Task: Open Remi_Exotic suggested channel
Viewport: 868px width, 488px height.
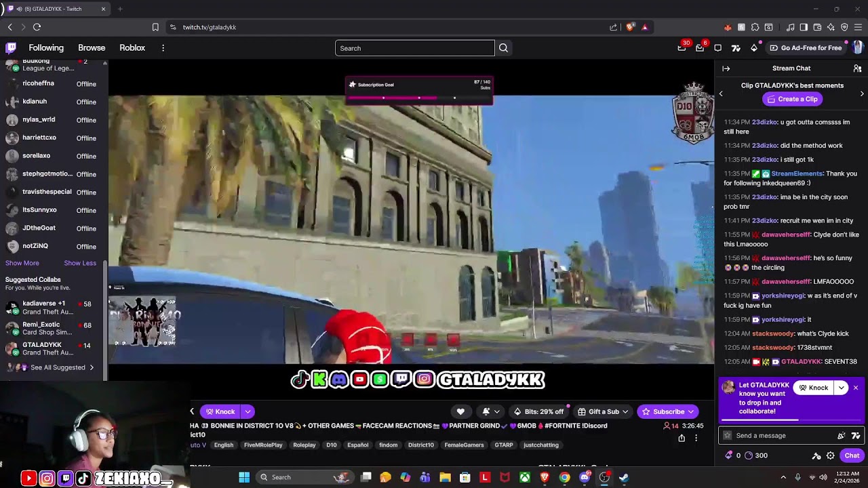Action: pos(53,329)
